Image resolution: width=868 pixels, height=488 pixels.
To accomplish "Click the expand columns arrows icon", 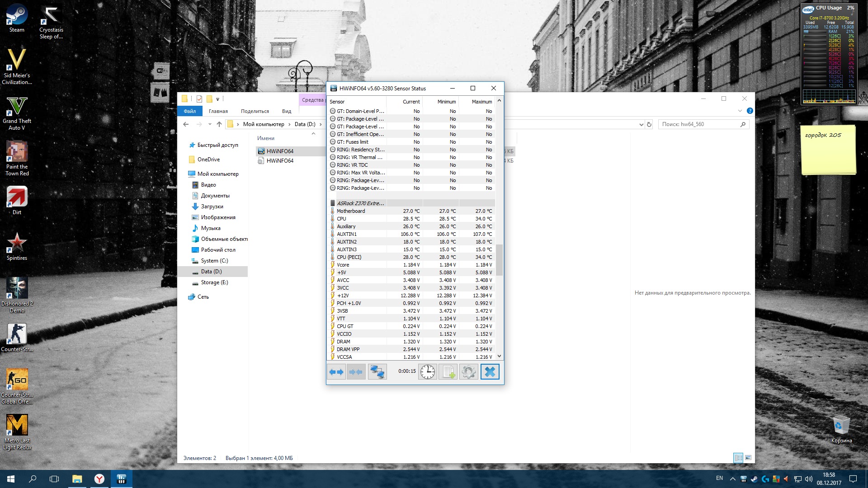I will click(x=336, y=372).
